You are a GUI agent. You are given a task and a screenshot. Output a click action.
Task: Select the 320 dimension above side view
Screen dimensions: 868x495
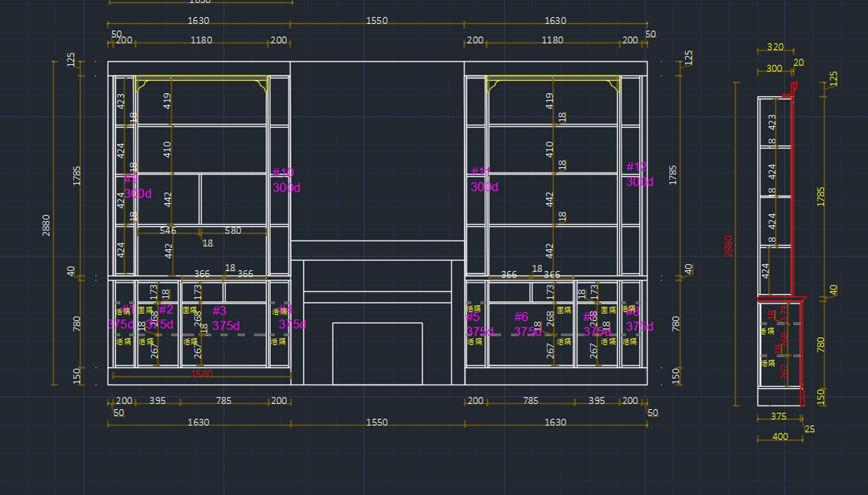click(775, 47)
